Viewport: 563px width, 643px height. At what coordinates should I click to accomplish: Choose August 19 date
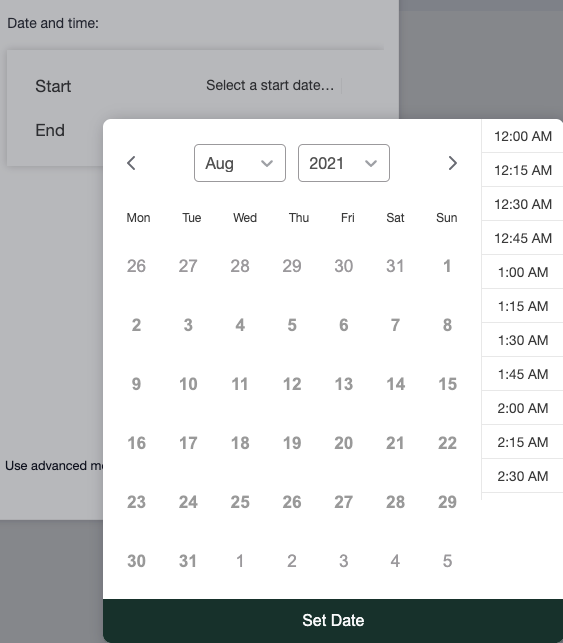tap(292, 443)
